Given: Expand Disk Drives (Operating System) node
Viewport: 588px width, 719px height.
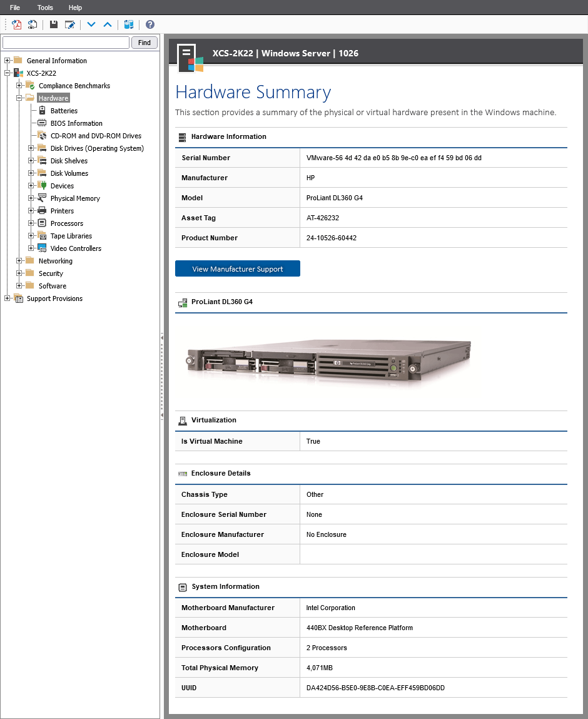Looking at the screenshot, I should coord(31,148).
